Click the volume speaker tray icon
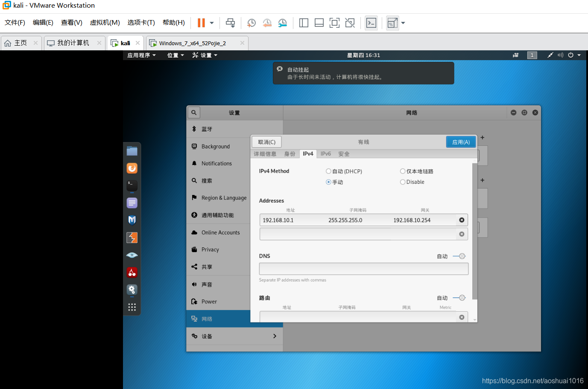Screen dimensions: 588x389 560,55
